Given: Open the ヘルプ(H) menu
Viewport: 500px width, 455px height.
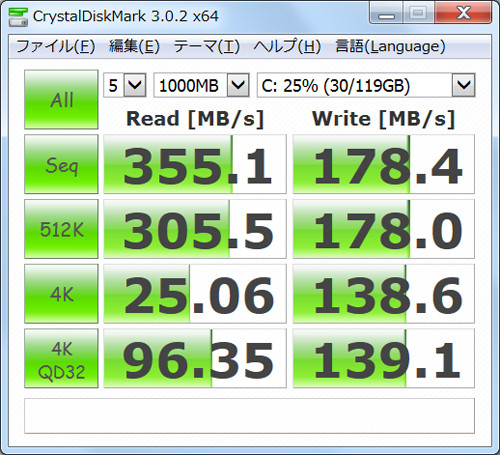Looking at the screenshot, I should (x=287, y=46).
